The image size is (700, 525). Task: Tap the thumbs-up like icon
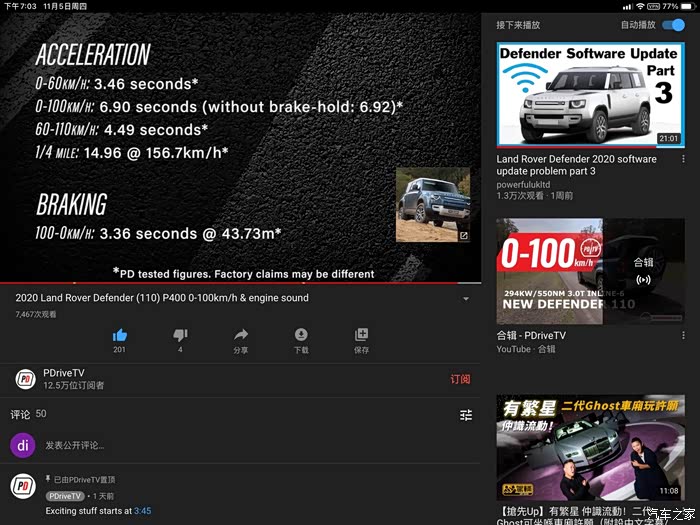coord(120,335)
